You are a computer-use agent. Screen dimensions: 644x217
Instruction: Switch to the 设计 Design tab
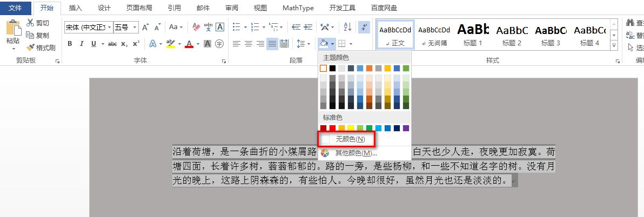tap(104, 8)
